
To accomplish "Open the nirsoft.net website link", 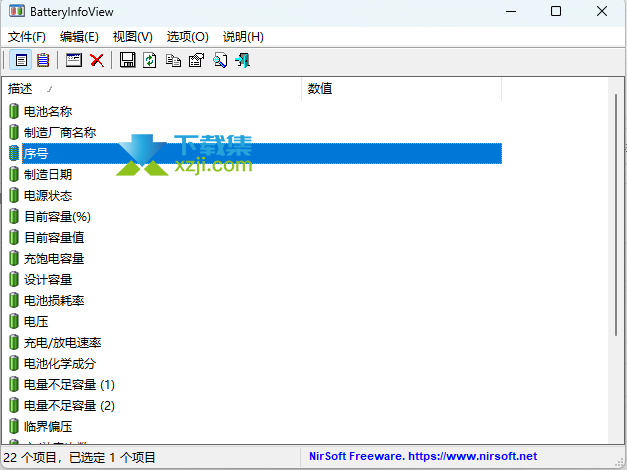I will (x=424, y=457).
